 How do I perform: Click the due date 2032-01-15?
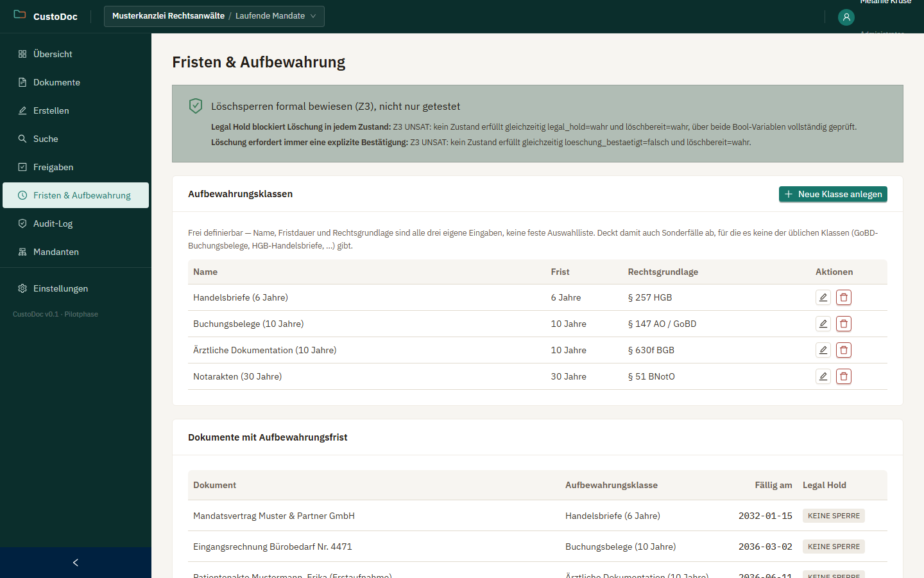[766, 516]
